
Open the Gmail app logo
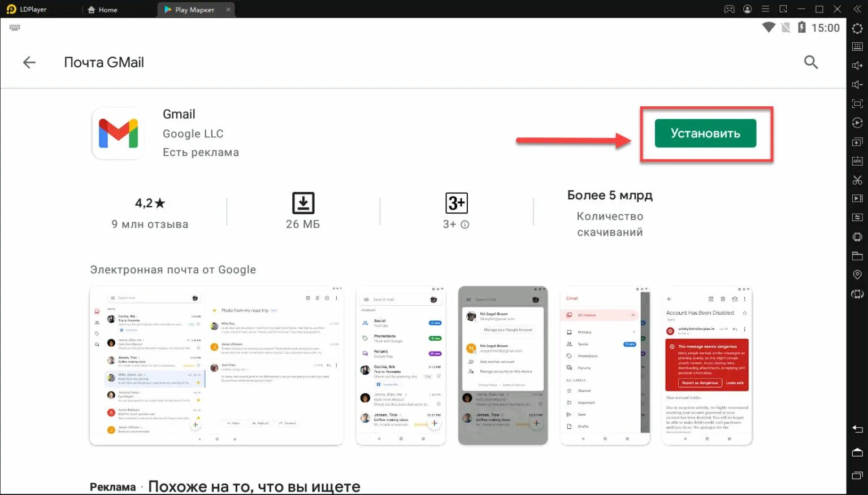[118, 133]
